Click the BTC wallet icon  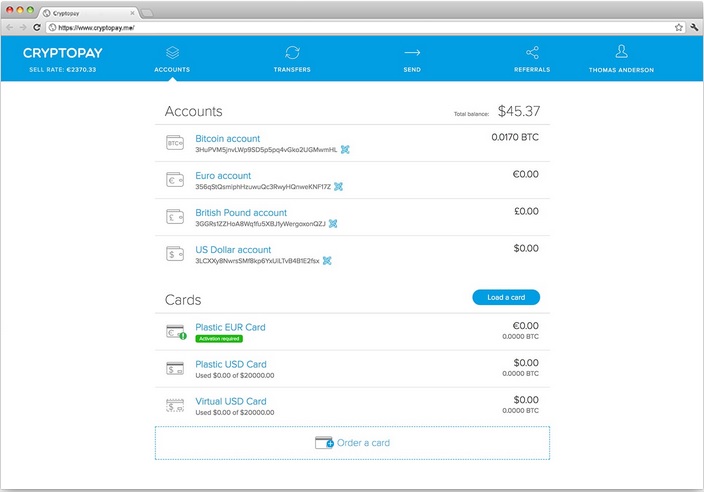(x=175, y=143)
